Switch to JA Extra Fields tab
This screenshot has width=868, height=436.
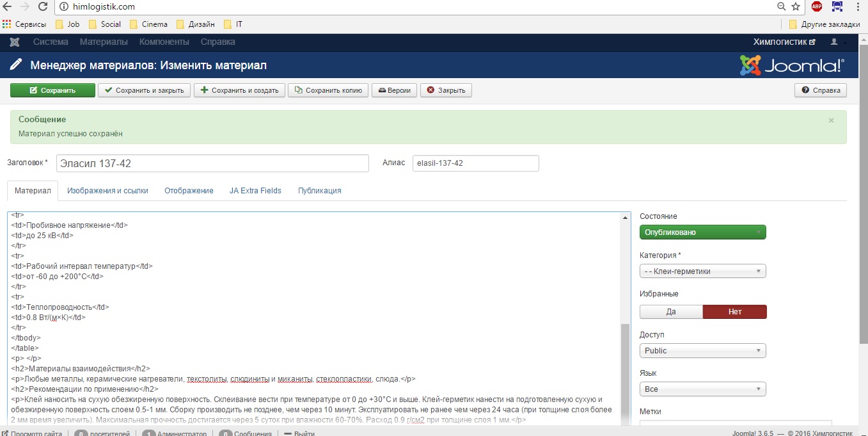255,191
